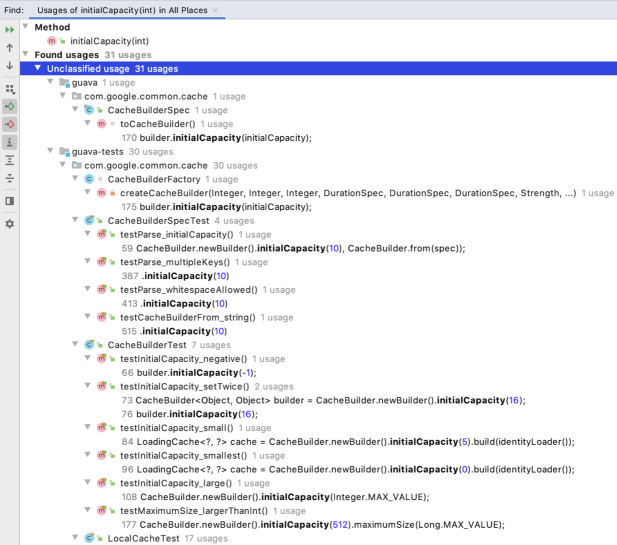Open the Group By options icon
The height and width of the screenshot is (545, 617).
tap(9, 89)
